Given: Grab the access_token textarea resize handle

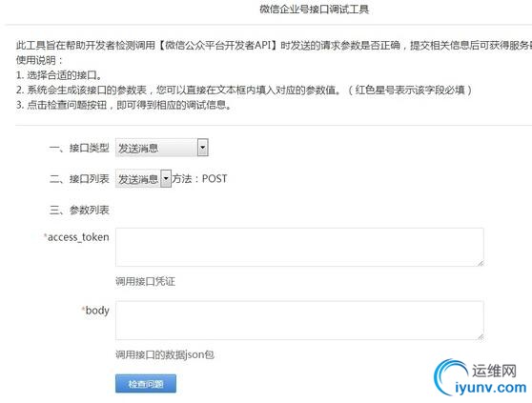Looking at the screenshot, I should click(x=481, y=263).
